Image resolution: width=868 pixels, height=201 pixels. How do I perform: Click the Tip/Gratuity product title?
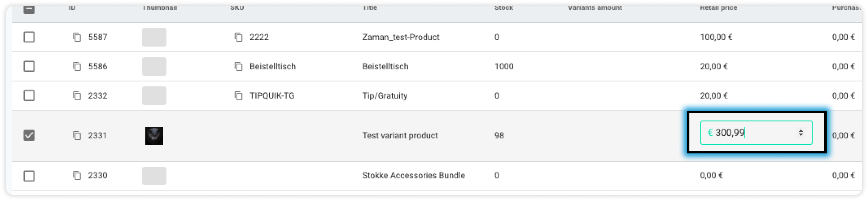click(x=385, y=95)
